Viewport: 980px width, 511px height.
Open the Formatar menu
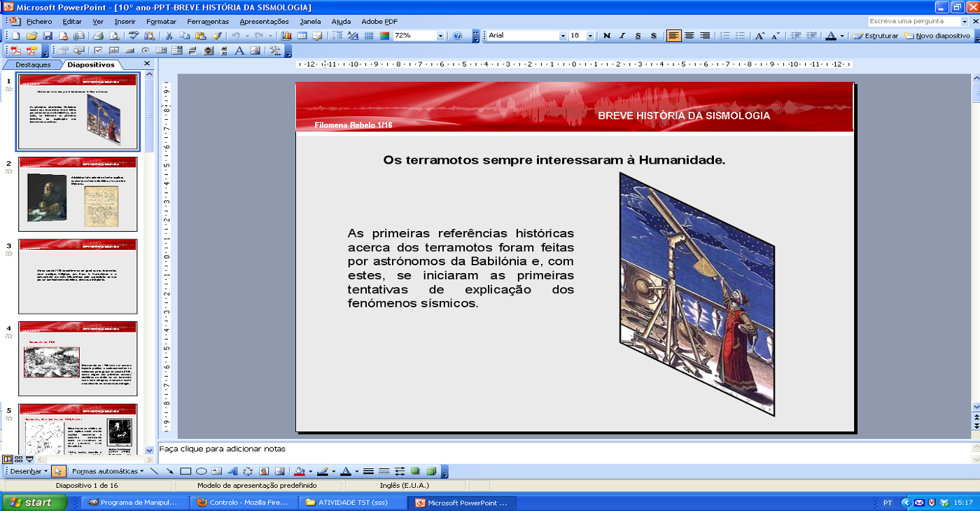click(162, 22)
